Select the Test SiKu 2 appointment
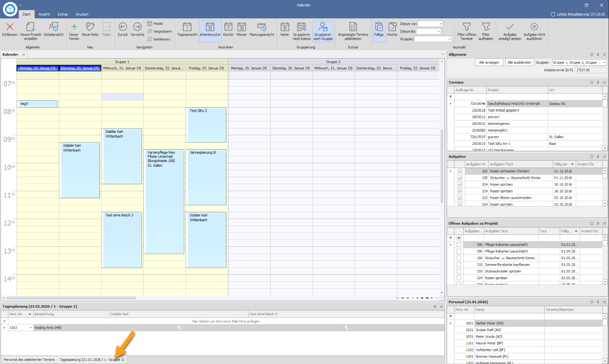This screenshot has height=364, width=609. (206, 125)
